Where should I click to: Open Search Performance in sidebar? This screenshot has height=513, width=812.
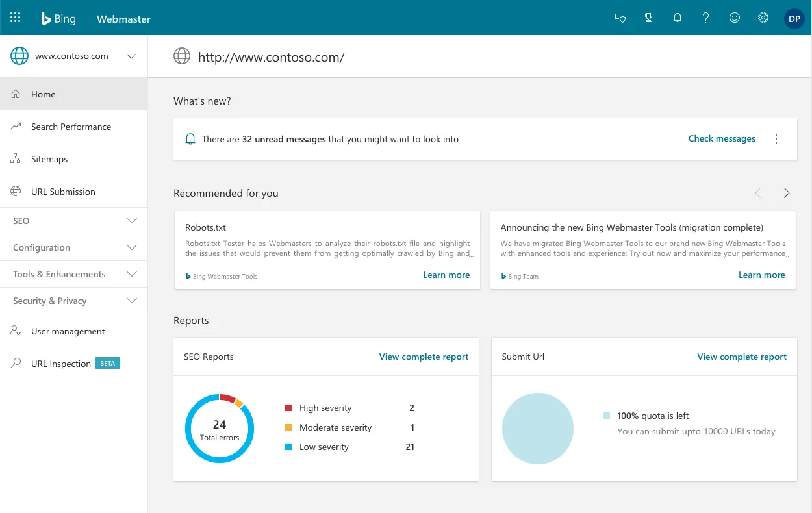[71, 127]
